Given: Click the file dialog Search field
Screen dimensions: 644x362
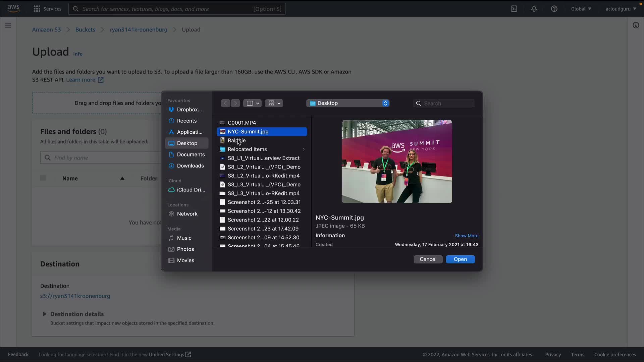Looking at the screenshot, I should (447, 103).
